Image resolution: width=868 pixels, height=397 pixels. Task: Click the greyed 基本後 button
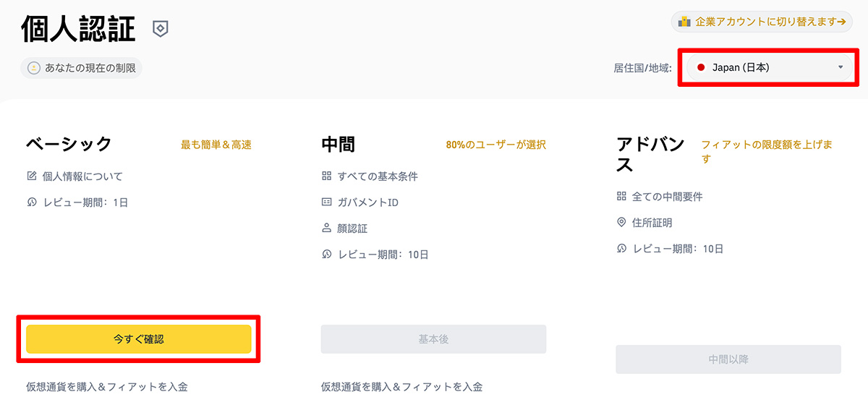(433, 339)
